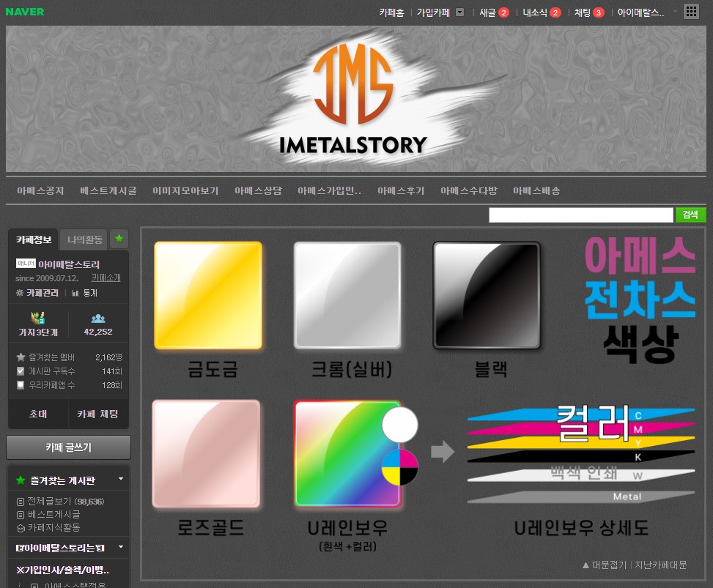Open the apps grid icon in top bar

pyautogui.click(x=691, y=12)
